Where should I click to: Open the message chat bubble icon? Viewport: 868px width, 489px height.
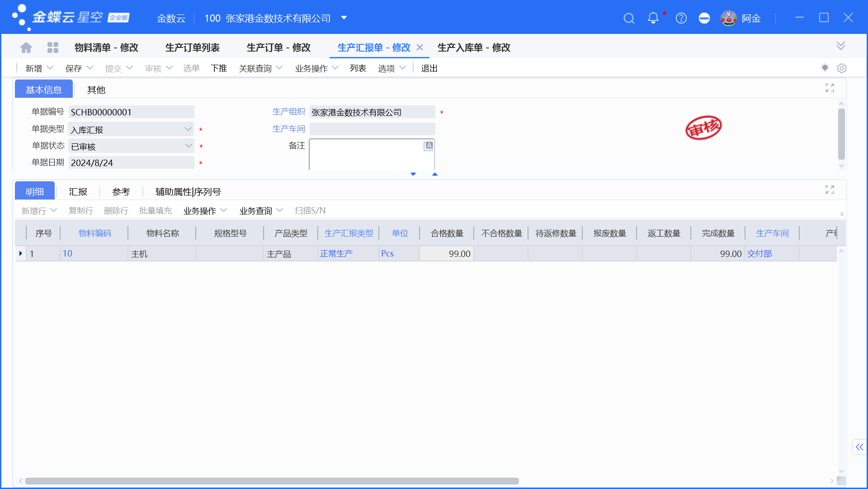(704, 18)
